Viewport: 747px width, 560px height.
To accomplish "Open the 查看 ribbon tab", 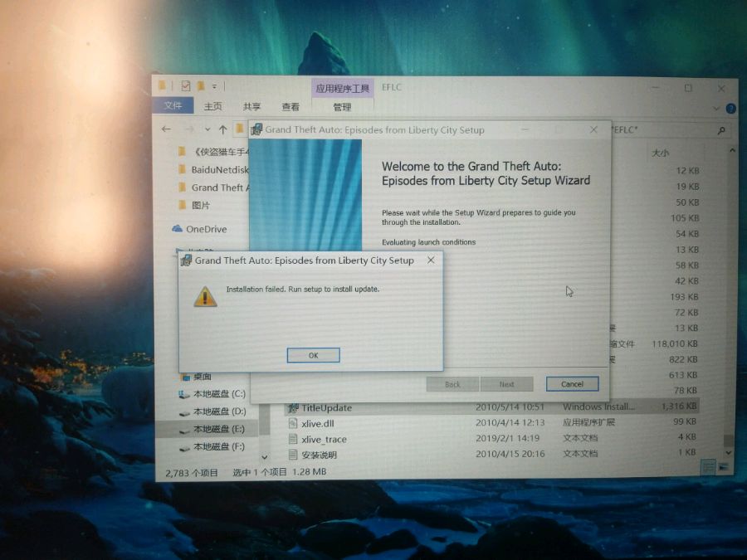I will (x=290, y=107).
